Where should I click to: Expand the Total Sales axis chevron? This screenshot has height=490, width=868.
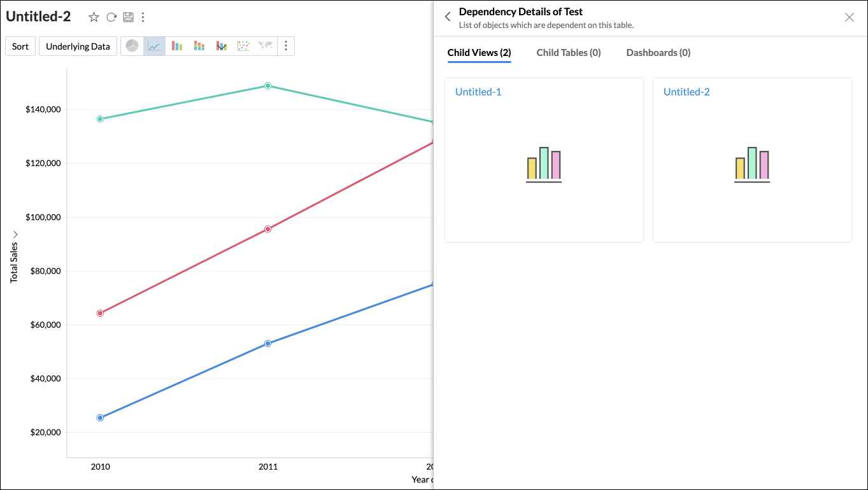pyautogui.click(x=15, y=235)
